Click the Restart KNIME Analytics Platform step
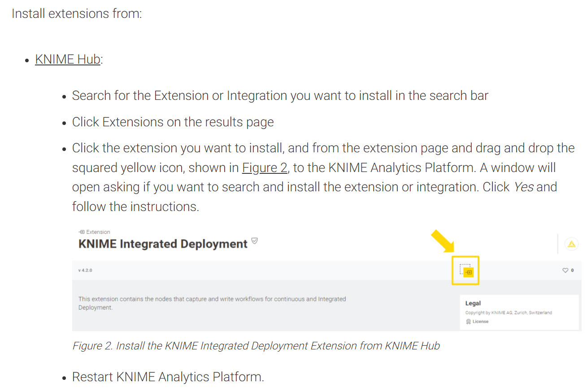587x392 pixels. pos(168,377)
